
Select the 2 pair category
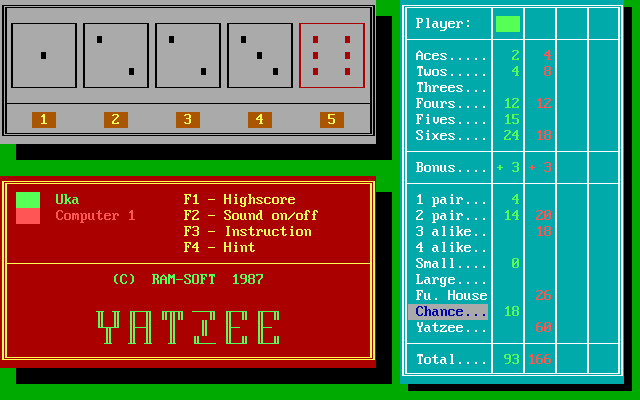451,216
